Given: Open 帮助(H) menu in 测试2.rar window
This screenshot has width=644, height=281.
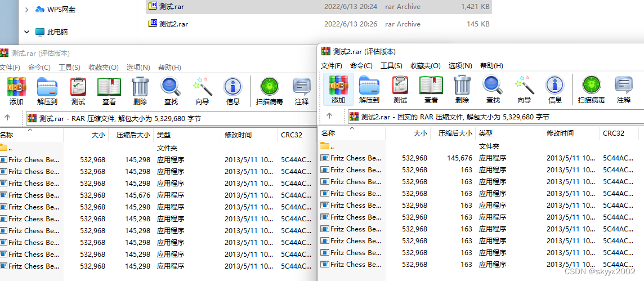Looking at the screenshot, I should point(491,65).
